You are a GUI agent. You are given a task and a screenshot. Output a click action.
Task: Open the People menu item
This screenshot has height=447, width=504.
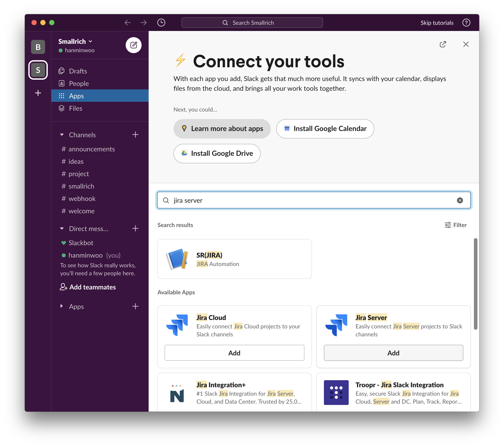coord(79,84)
